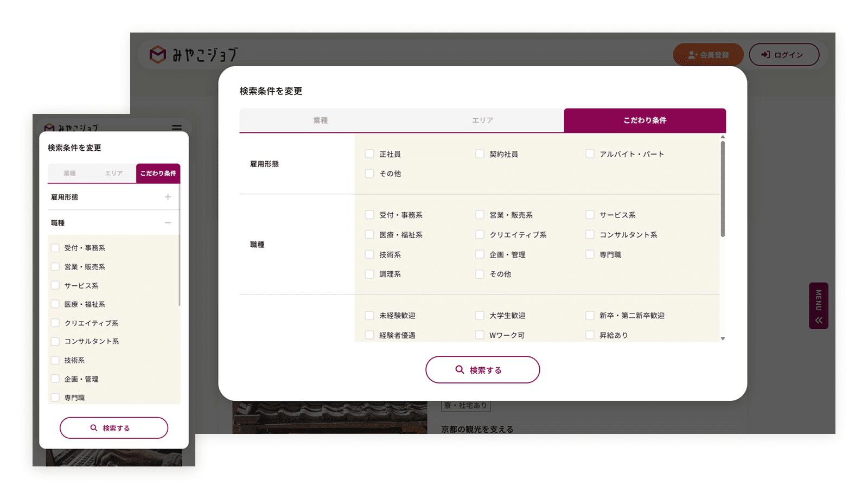The height and width of the screenshot is (499, 868).
Task: Open the hamburger menu in mobile view
Action: [x=177, y=127]
